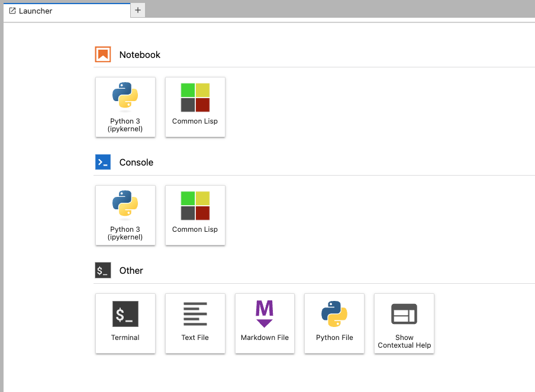Start a Python 3 (ipykernel) console
The image size is (535, 392).
(125, 215)
